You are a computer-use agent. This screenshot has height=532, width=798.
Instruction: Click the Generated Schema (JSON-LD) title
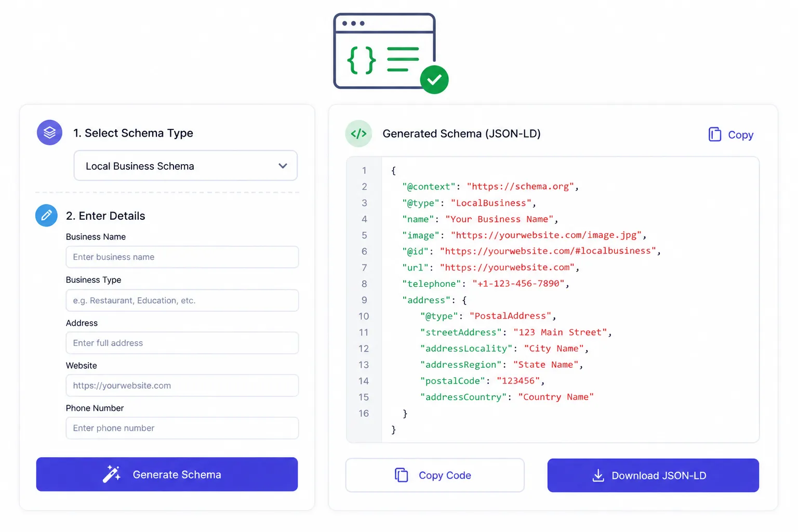pyautogui.click(x=461, y=134)
